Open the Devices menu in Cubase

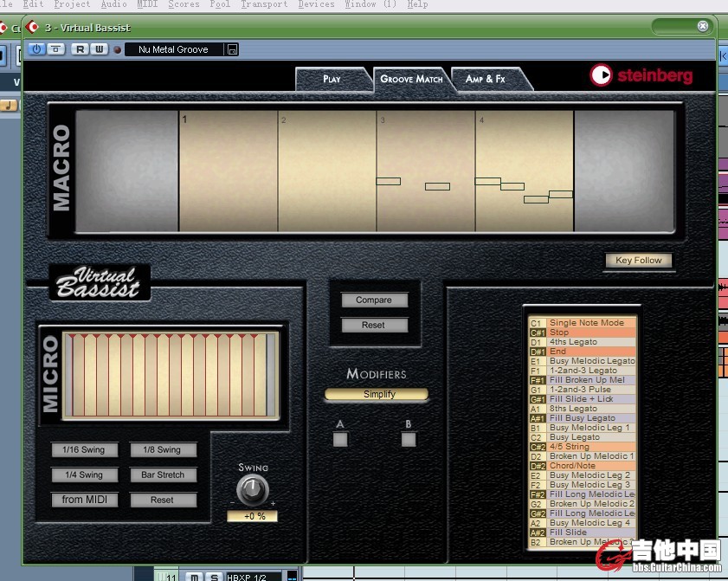tap(316, 4)
